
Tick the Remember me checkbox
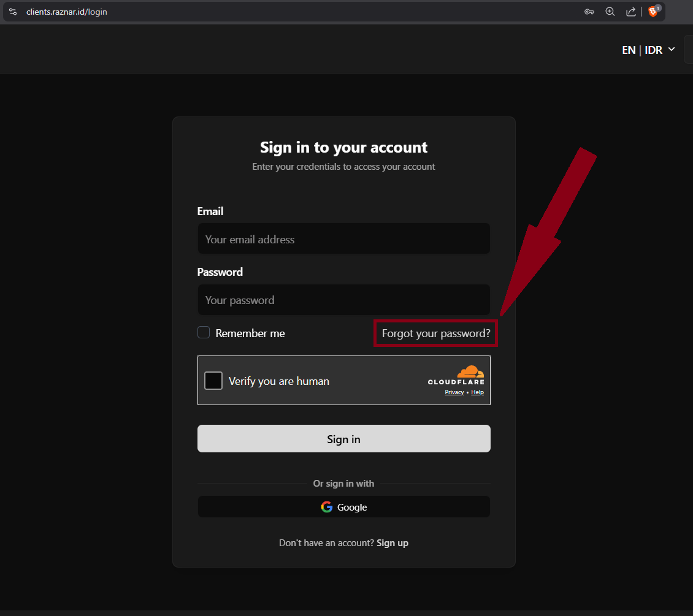coord(204,333)
